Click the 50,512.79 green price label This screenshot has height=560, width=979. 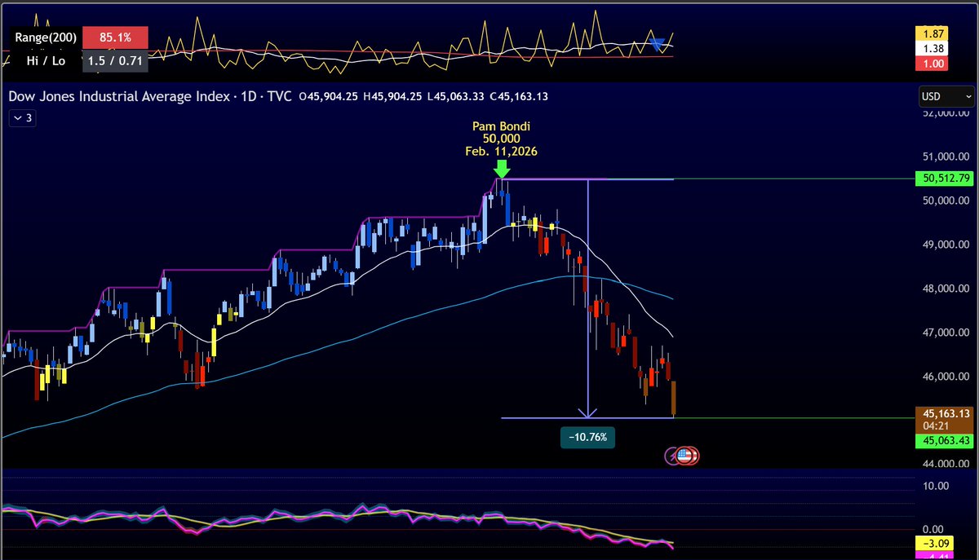(944, 179)
